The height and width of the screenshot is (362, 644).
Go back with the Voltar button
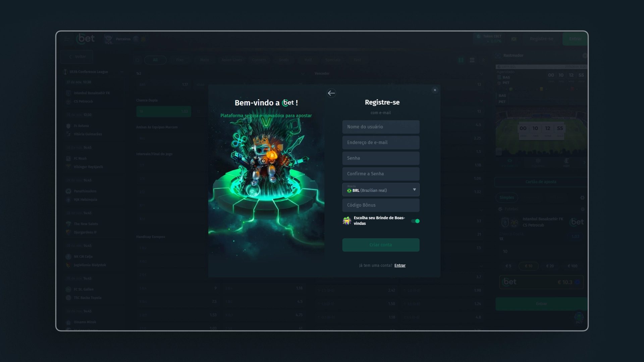(77, 57)
